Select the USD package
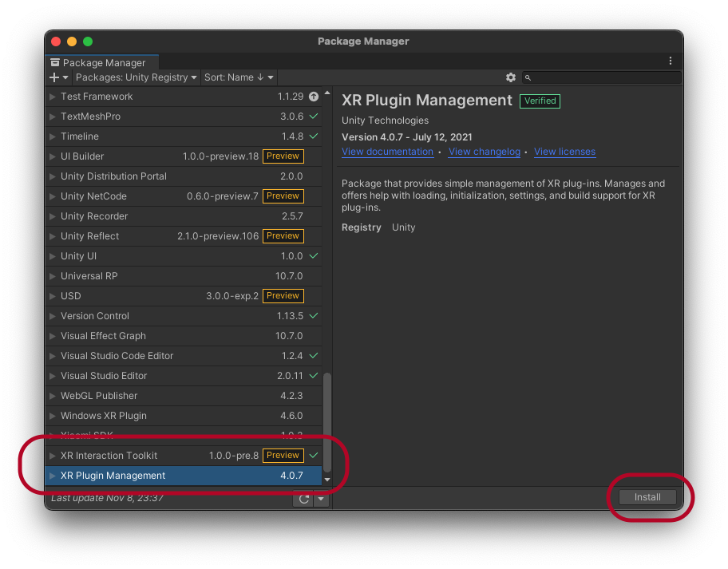Viewport: 728px width, 569px height. click(184, 296)
